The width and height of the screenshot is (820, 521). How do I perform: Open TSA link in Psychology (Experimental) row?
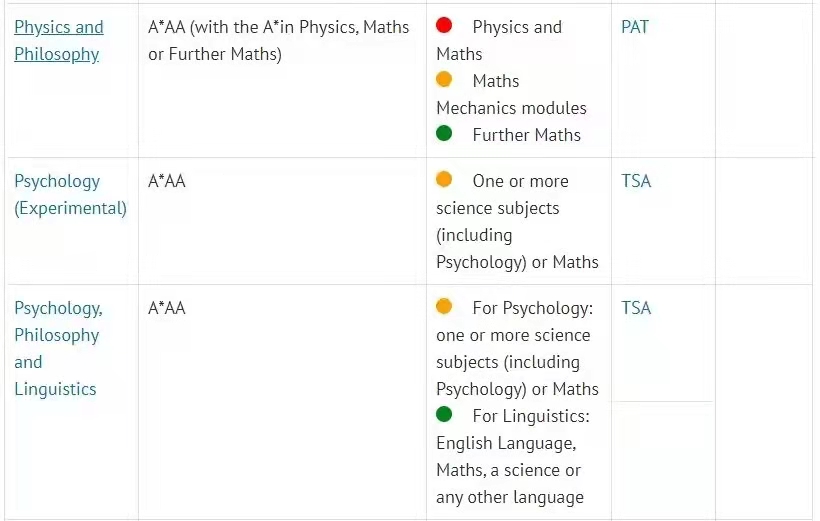pyautogui.click(x=636, y=181)
